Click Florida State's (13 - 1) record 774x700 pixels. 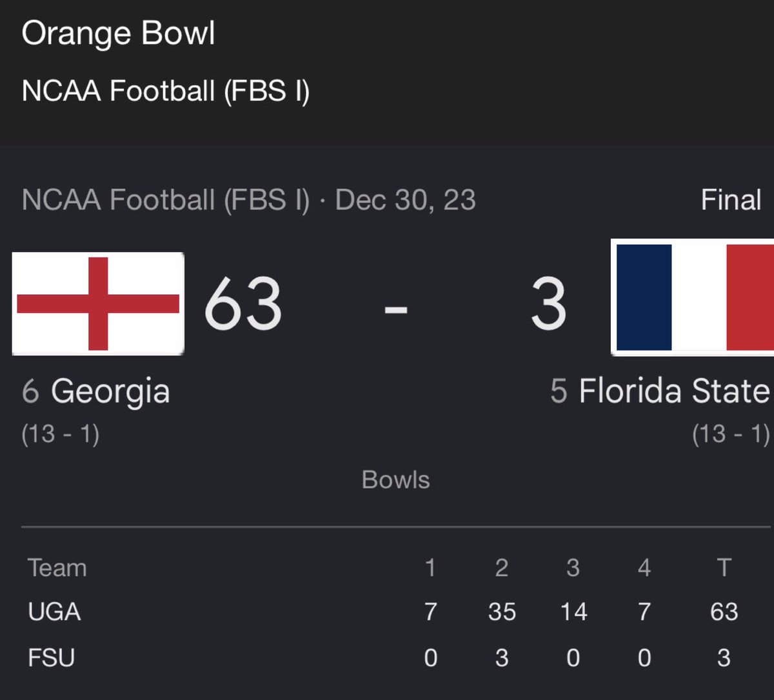[731, 434]
